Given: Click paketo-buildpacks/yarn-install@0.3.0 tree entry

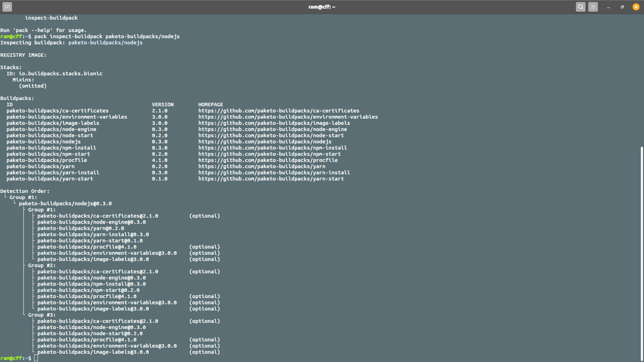Looking at the screenshot, I should coord(93,234).
